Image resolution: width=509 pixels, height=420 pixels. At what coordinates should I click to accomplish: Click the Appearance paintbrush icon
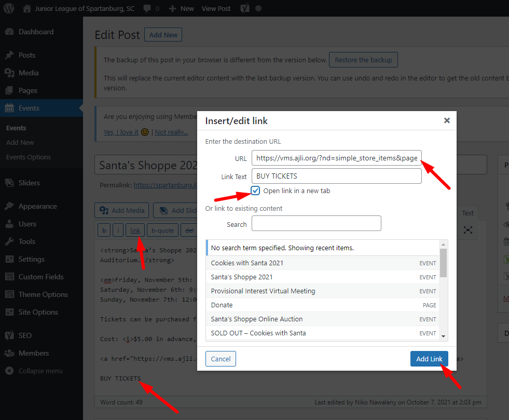(9, 206)
